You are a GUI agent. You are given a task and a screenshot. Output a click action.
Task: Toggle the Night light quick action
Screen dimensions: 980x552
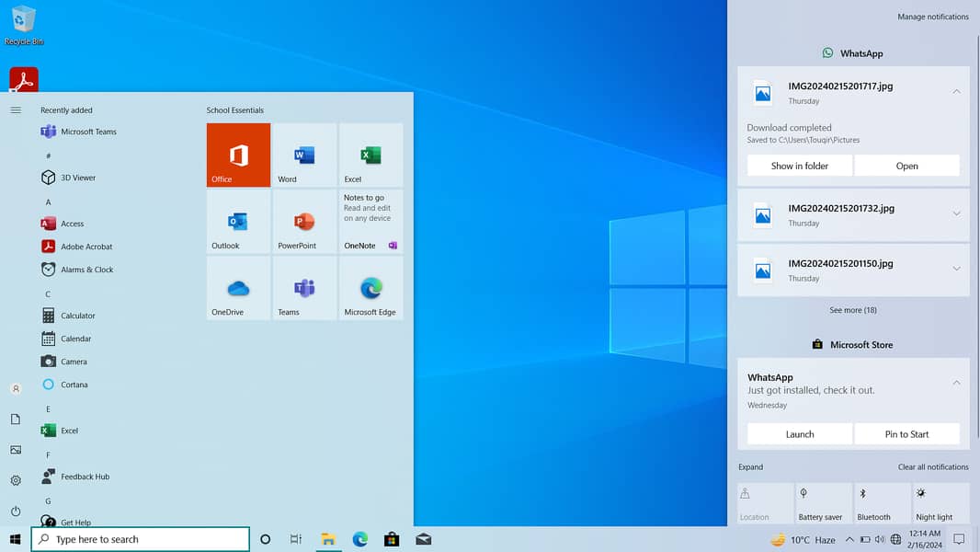tap(940, 503)
